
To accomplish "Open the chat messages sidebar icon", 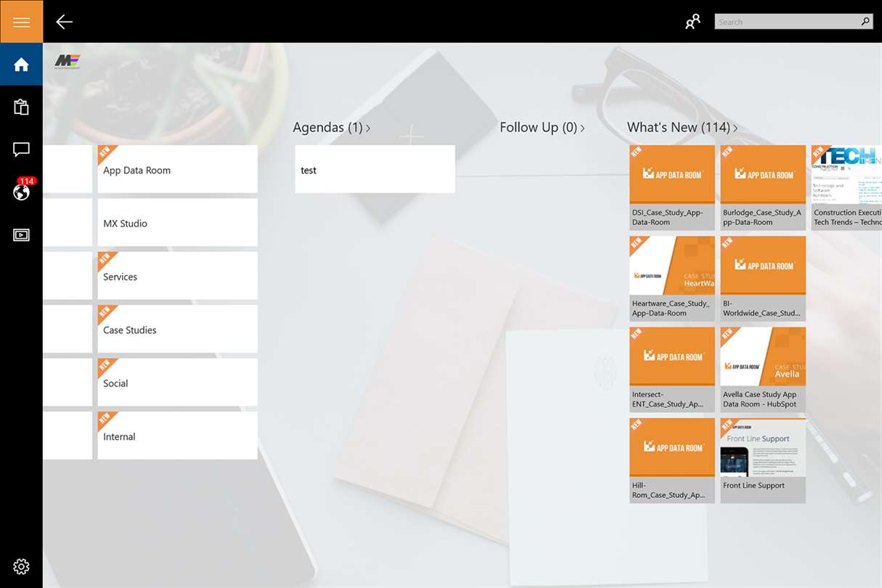I will pyautogui.click(x=21, y=150).
